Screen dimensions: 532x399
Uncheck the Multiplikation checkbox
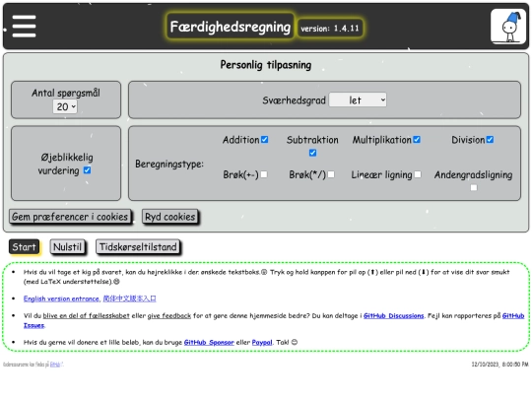tap(417, 140)
